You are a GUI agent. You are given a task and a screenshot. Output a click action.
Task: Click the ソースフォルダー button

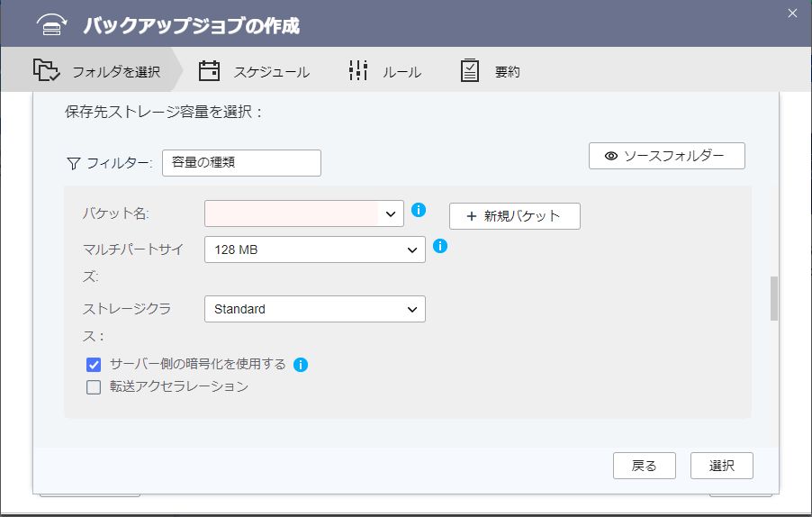[666, 156]
